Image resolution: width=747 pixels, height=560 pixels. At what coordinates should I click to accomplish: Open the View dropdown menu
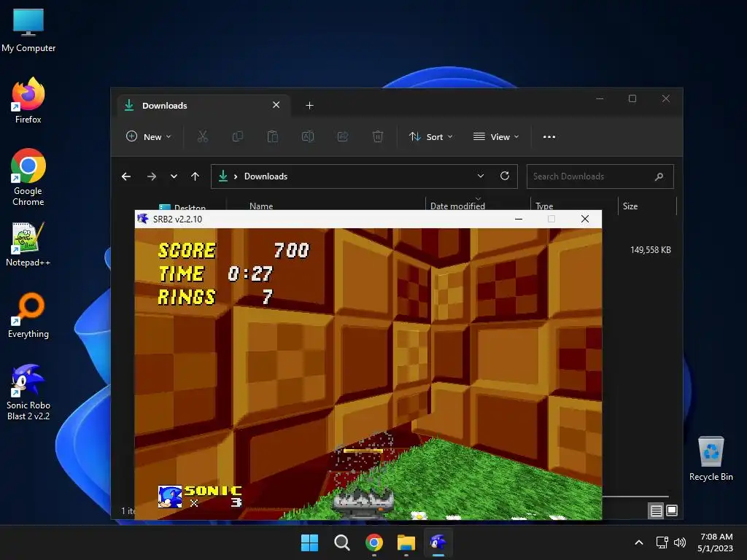click(x=496, y=136)
